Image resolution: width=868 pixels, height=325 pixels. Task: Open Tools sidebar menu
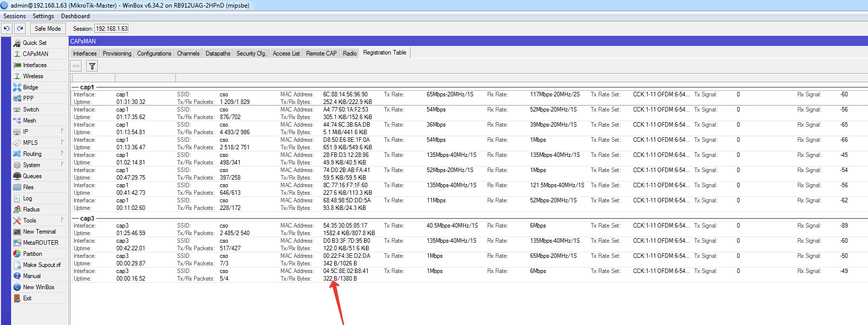[x=29, y=221]
